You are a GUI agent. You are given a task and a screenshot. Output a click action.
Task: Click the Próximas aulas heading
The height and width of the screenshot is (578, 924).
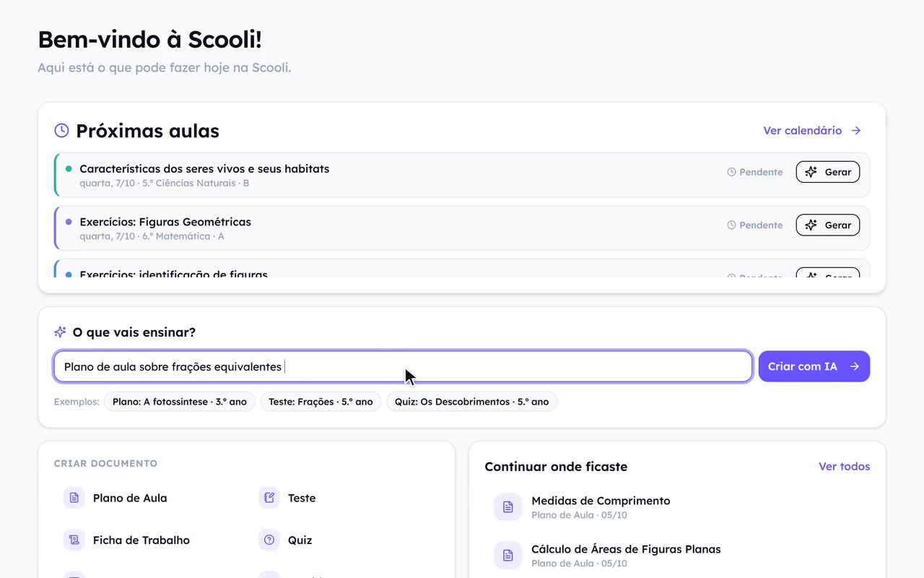pyautogui.click(x=147, y=131)
